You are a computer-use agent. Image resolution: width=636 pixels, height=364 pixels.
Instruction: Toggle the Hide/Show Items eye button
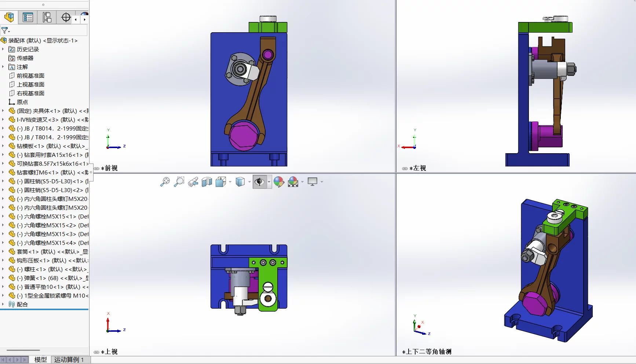259,182
